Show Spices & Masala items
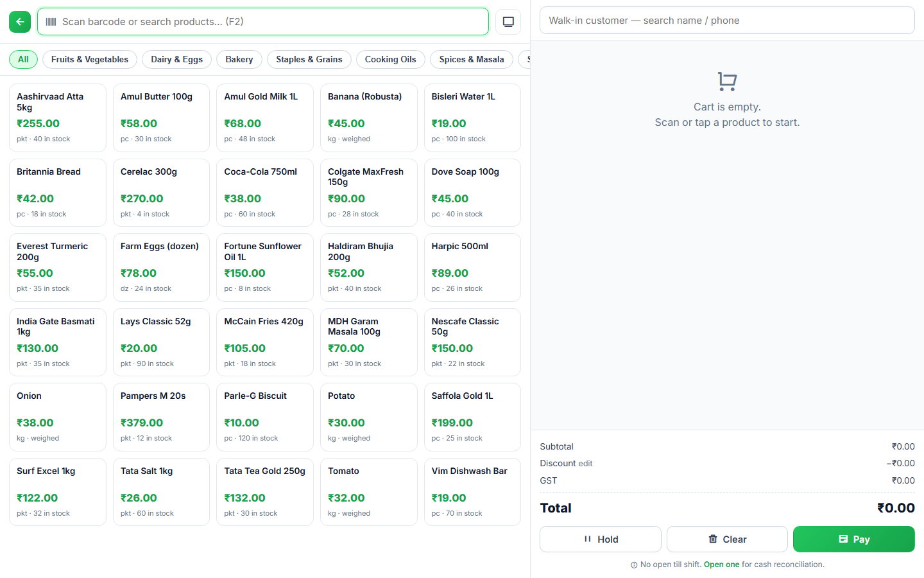The height and width of the screenshot is (578, 924). click(472, 60)
